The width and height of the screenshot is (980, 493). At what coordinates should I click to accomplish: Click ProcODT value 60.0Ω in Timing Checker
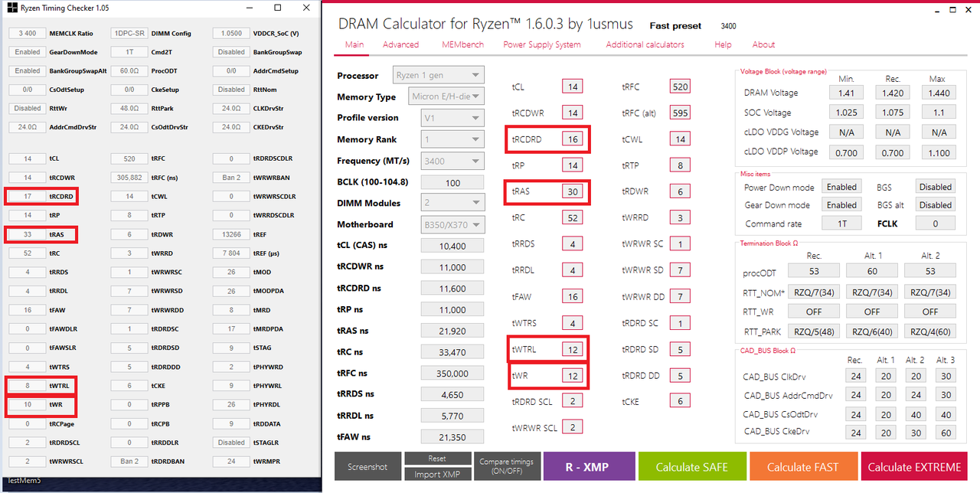129,71
